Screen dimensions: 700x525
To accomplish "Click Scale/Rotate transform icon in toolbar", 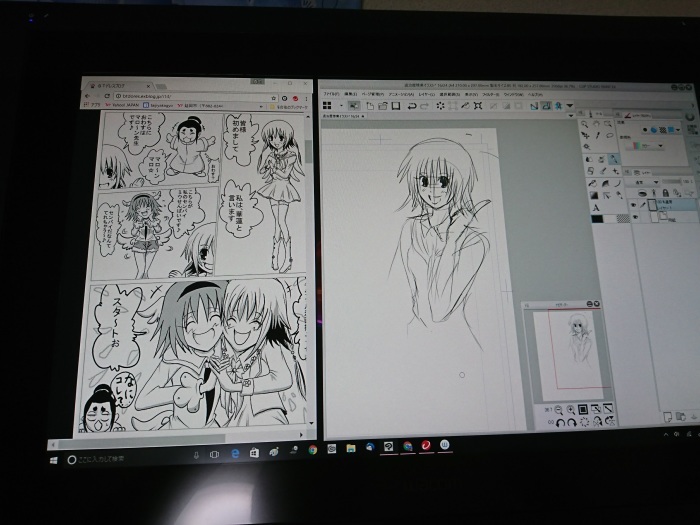I will click(478, 106).
